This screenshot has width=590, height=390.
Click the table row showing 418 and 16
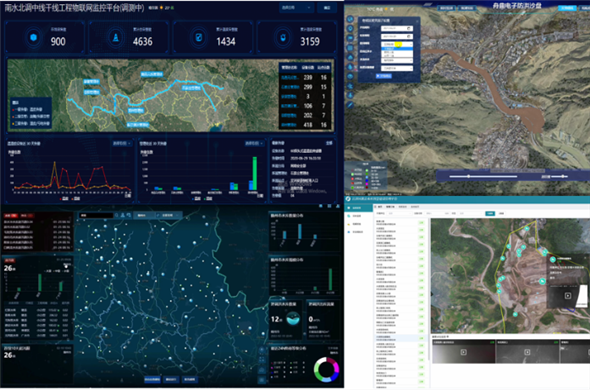[306, 125]
